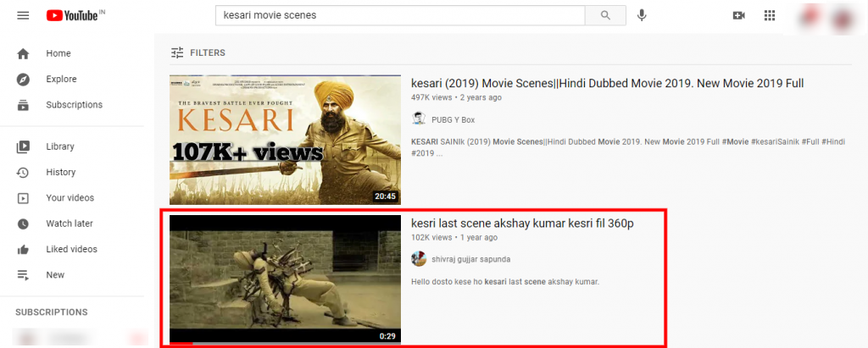
Task: Click the 20:45 duration badge
Action: click(386, 196)
